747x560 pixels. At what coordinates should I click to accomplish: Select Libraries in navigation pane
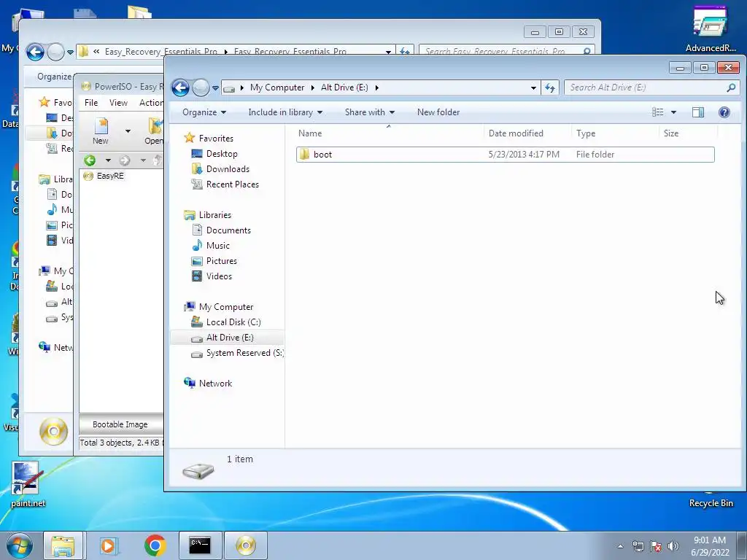click(215, 215)
